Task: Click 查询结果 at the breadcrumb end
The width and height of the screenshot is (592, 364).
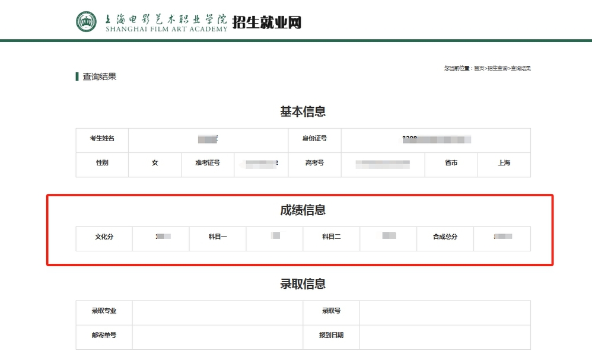Action: (521, 69)
